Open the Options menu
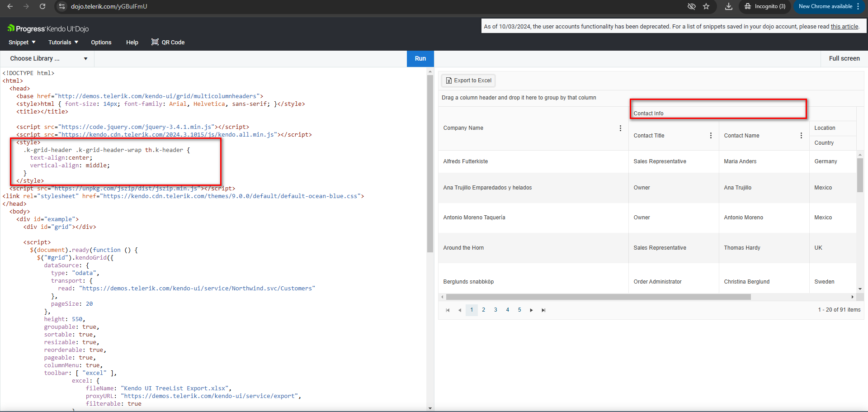 pyautogui.click(x=101, y=43)
